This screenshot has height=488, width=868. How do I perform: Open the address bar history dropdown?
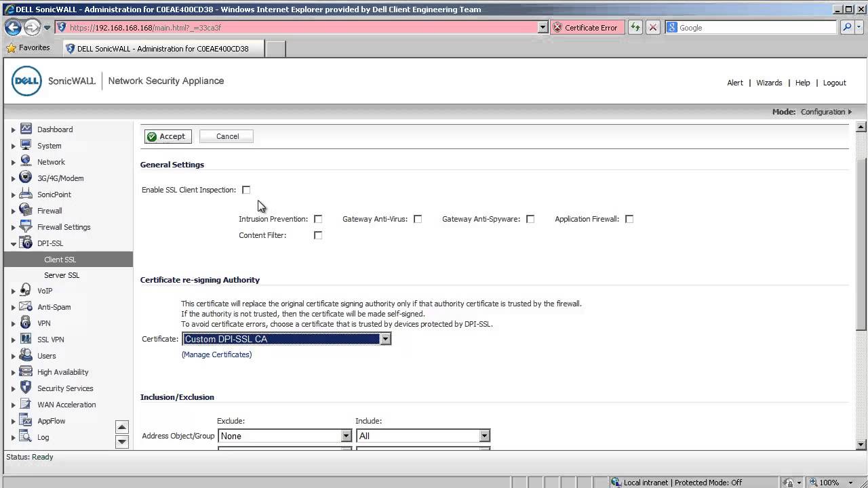click(542, 27)
